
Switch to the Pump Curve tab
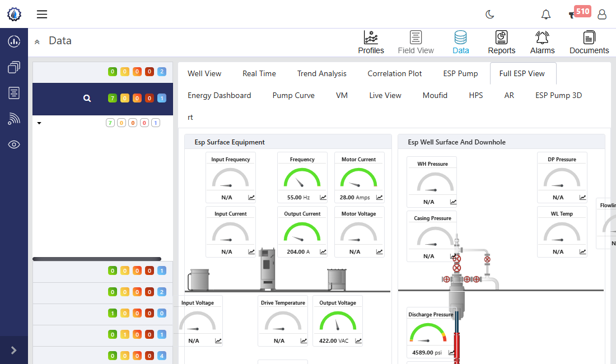pos(293,95)
